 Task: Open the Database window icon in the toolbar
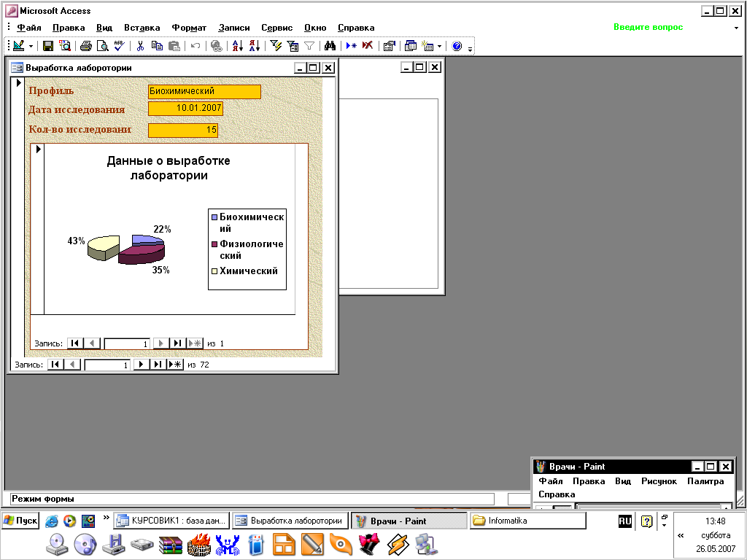[x=411, y=46]
